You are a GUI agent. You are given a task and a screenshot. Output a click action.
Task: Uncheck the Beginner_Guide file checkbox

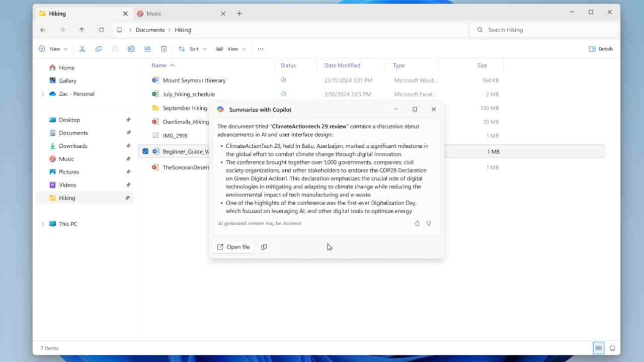point(145,151)
